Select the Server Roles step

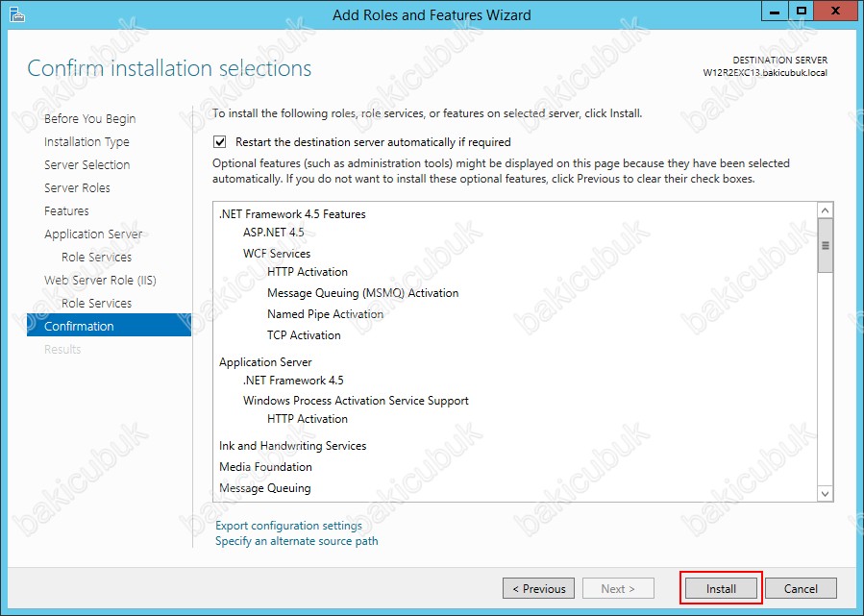pyautogui.click(x=77, y=188)
